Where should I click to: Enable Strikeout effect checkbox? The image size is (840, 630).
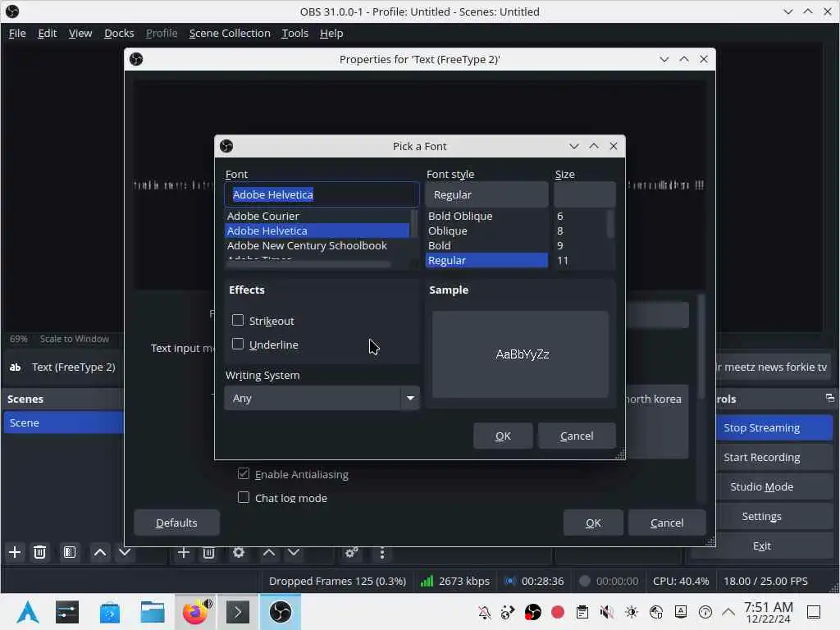238,321
